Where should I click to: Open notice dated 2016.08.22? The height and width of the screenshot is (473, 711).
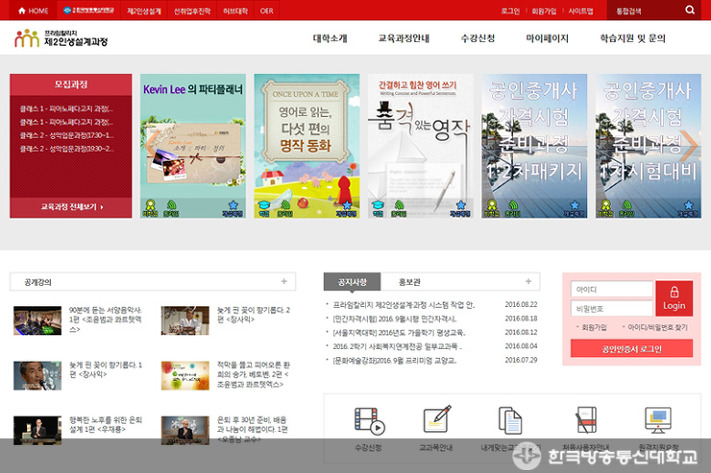(x=404, y=305)
